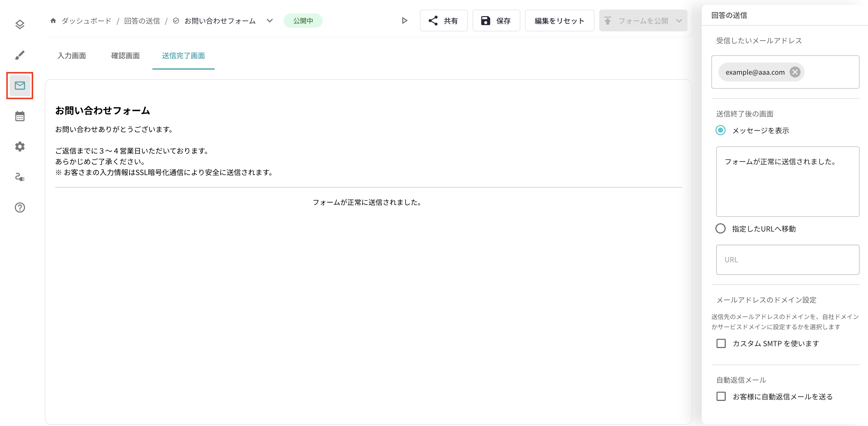Select the メッセージを表示 radio button
The height and width of the screenshot is (426, 868).
coord(720,130)
